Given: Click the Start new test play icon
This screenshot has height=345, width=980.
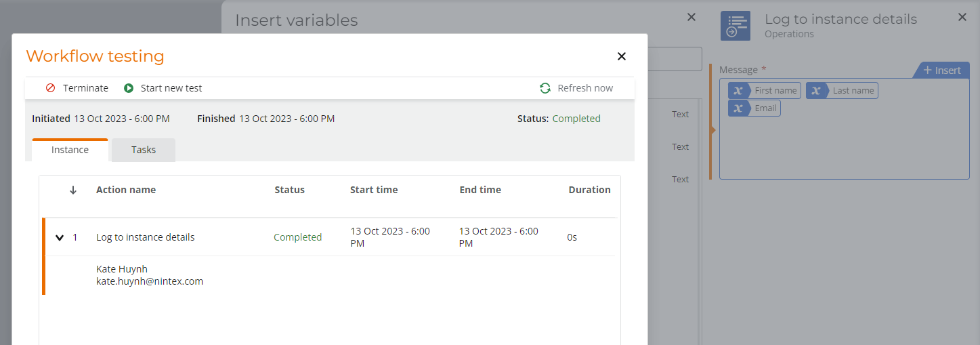Looking at the screenshot, I should click(129, 88).
